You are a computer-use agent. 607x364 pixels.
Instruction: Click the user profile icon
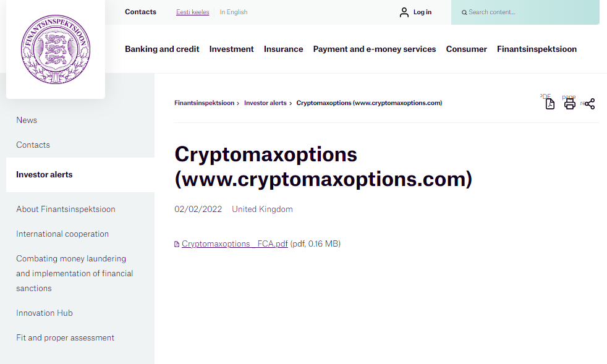tap(404, 12)
